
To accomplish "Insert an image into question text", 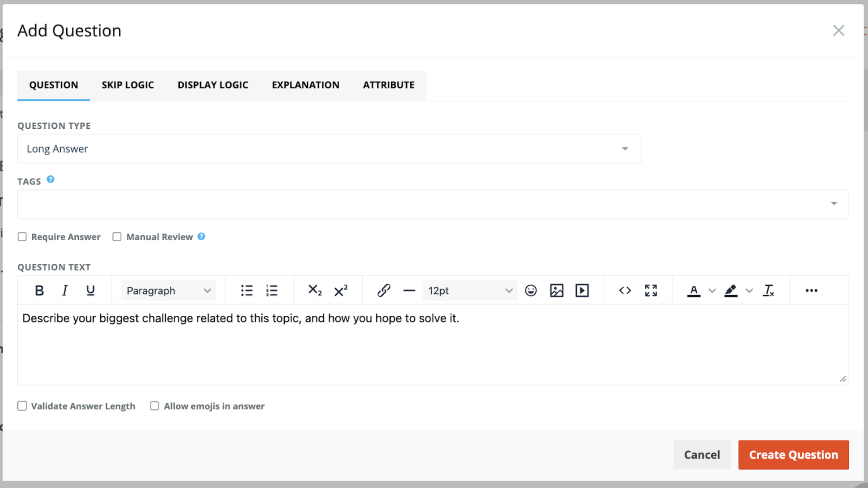I will 556,291.
